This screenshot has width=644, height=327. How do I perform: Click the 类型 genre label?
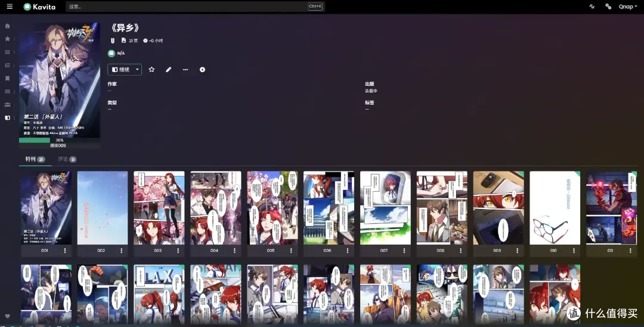click(112, 102)
